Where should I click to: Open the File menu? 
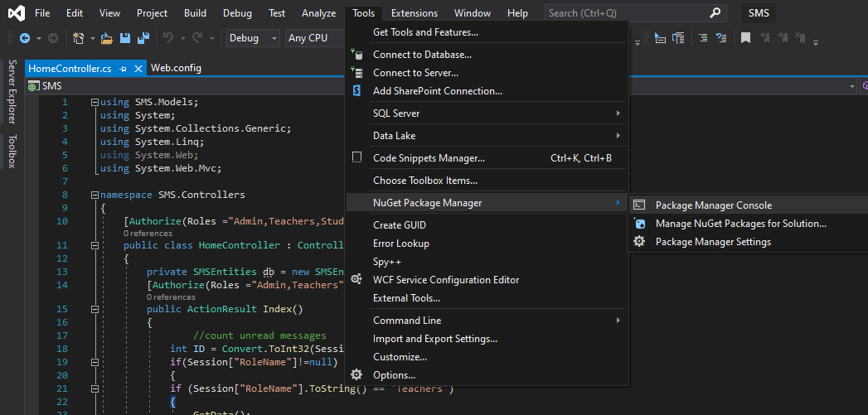point(42,13)
